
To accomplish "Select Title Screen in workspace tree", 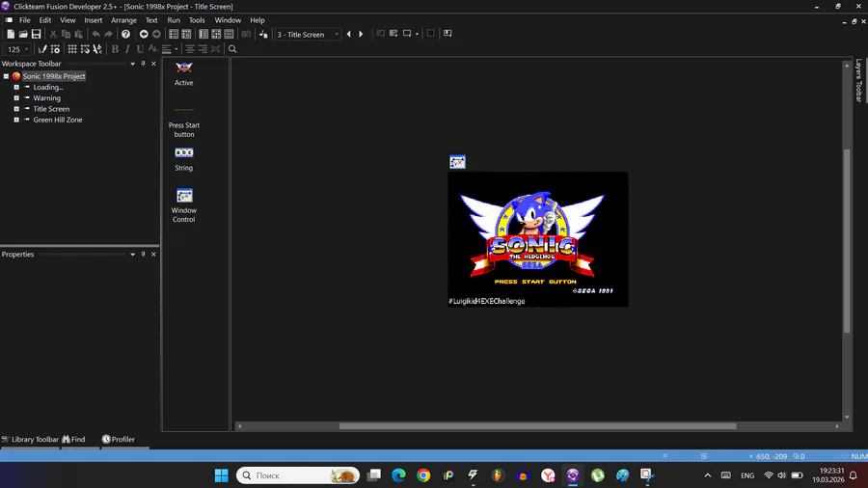I will pyautogui.click(x=51, y=109).
